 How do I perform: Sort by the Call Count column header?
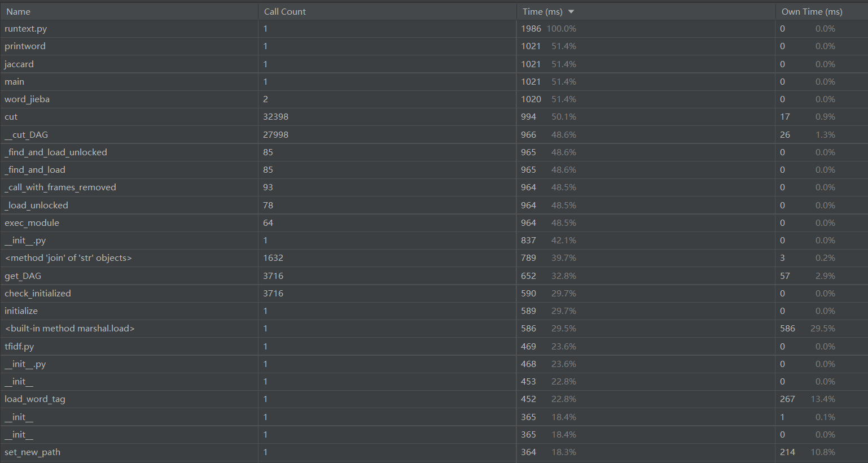tap(285, 12)
